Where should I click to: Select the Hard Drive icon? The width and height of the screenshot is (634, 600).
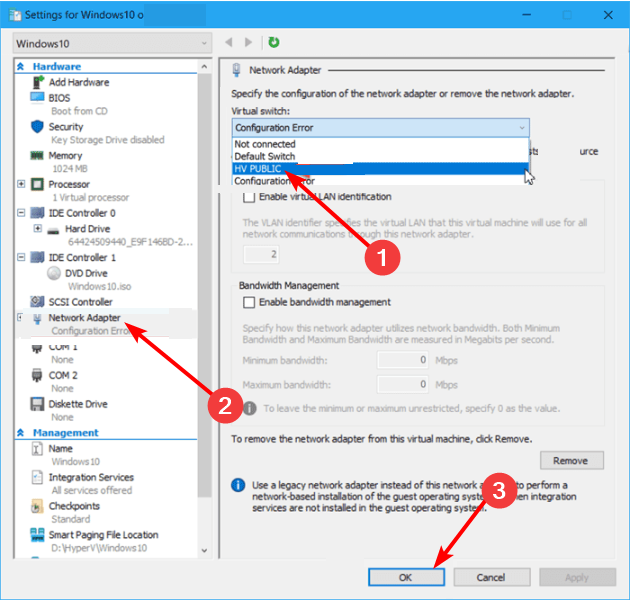point(53,231)
